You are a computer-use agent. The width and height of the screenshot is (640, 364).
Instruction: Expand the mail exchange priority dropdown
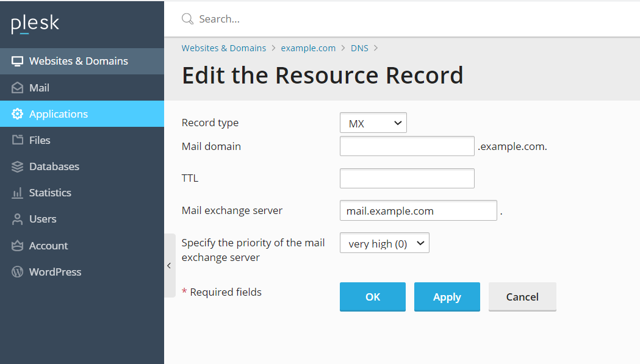(384, 244)
